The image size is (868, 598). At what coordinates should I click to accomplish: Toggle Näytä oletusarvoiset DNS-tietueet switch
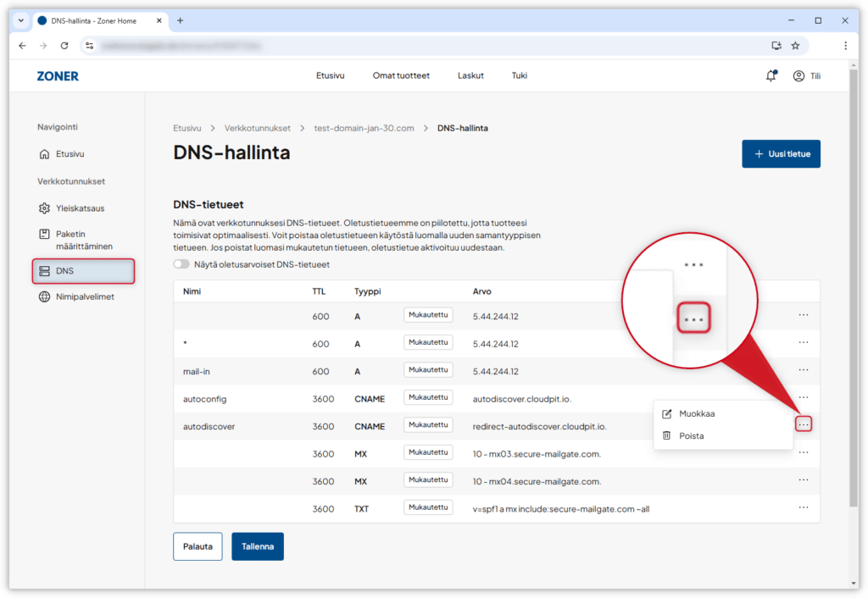[181, 264]
